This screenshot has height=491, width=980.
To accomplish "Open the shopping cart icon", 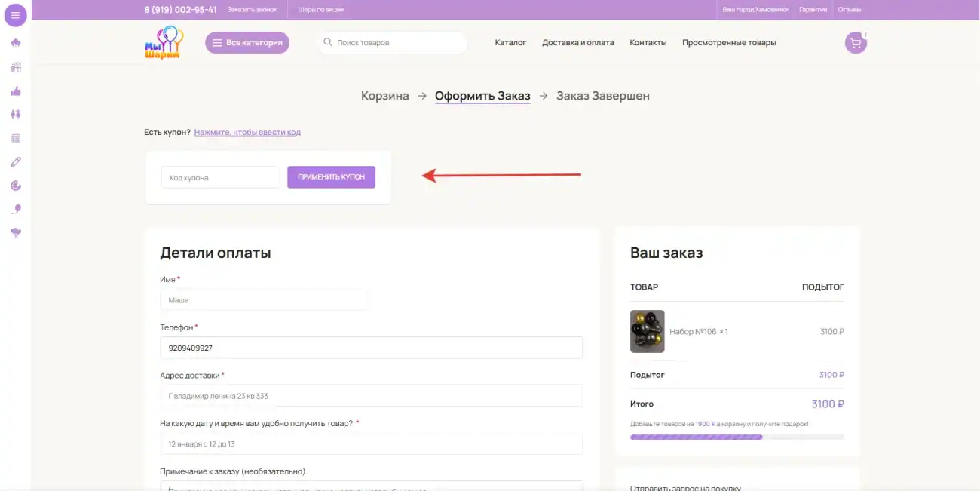I will pyautogui.click(x=855, y=43).
